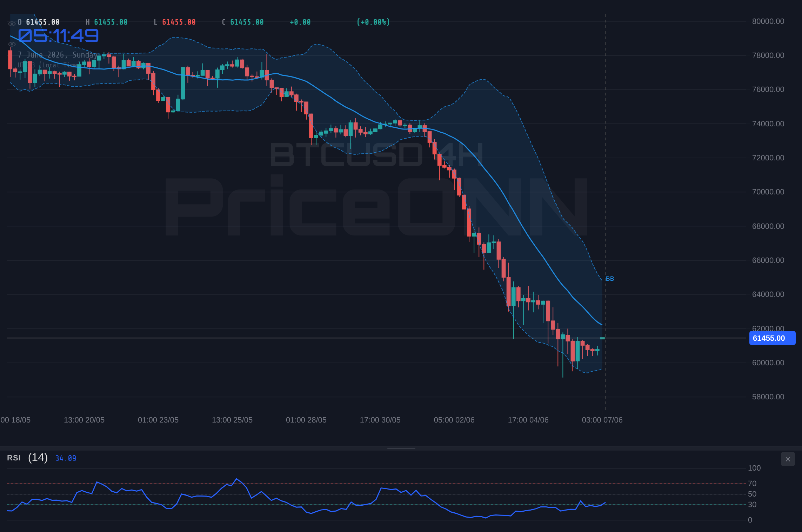Click the (+0.00%) percent change value
Viewport: 802px width, 532px height.
point(373,22)
